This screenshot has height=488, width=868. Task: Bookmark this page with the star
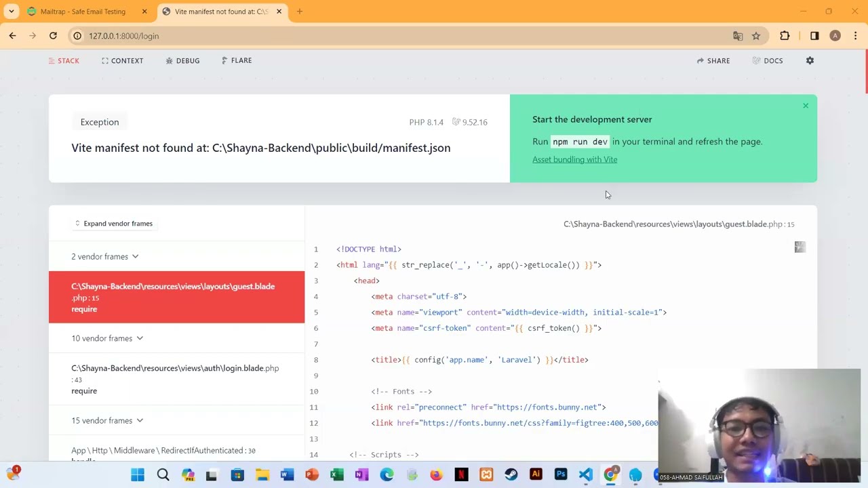point(756,36)
